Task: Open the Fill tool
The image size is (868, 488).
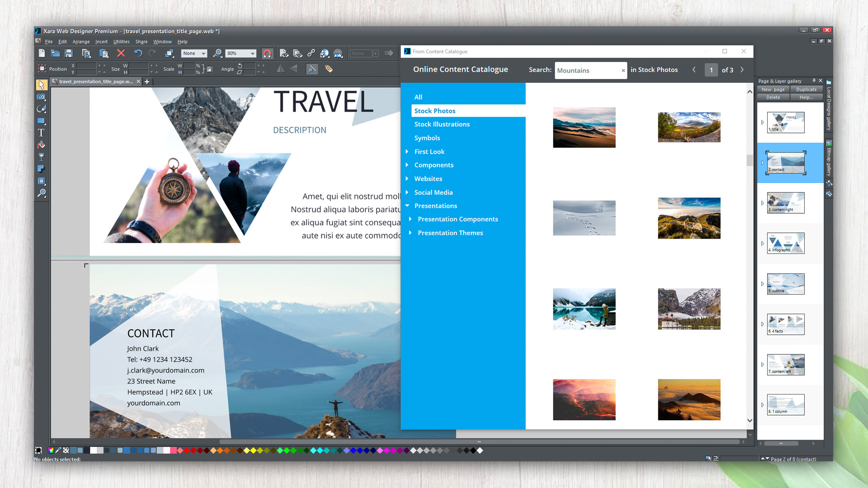Action: [x=41, y=145]
